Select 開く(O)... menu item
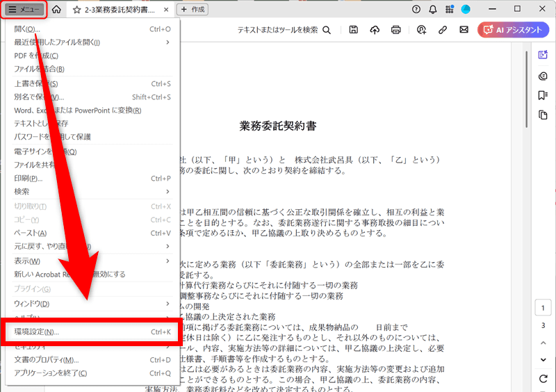556x392 pixels. (x=92, y=29)
